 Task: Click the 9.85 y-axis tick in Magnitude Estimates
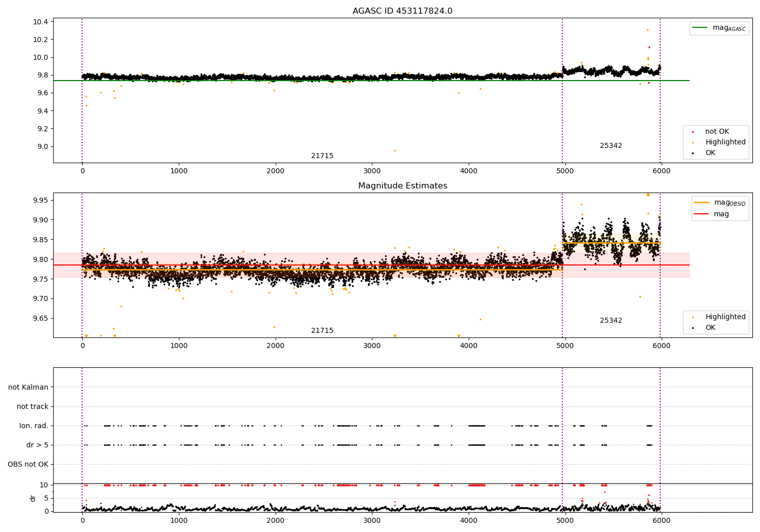40,240
